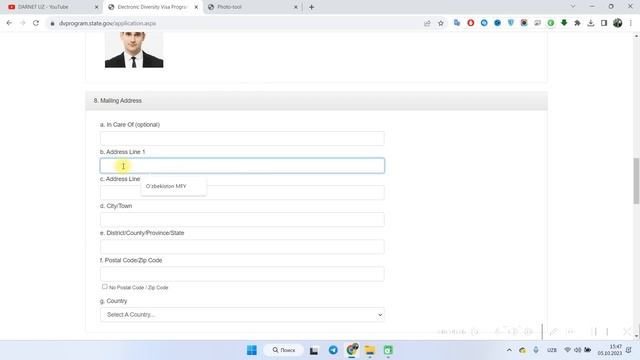Screen dimensions: 640x360
Task: Reload the current page
Action: [36, 23]
